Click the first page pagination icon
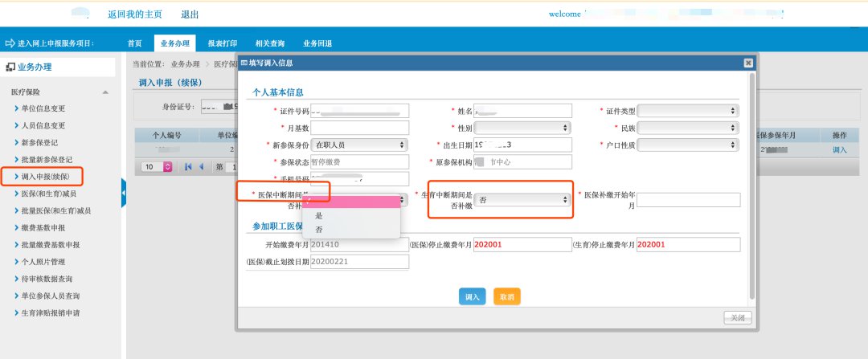The image size is (868, 359). point(189,166)
